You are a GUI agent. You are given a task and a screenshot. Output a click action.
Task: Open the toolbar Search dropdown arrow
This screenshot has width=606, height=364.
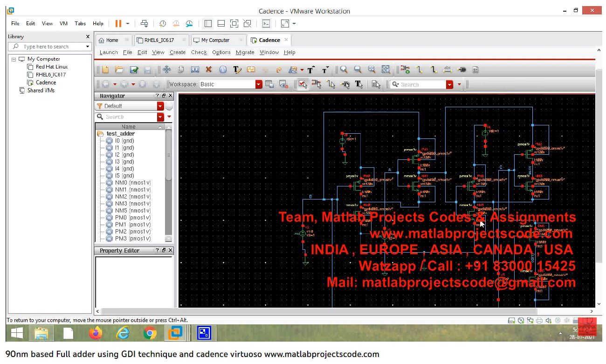449,84
